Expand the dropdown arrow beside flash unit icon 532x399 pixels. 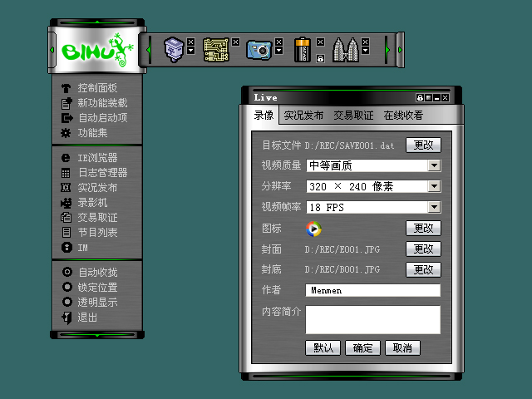pyautogui.click(x=191, y=50)
